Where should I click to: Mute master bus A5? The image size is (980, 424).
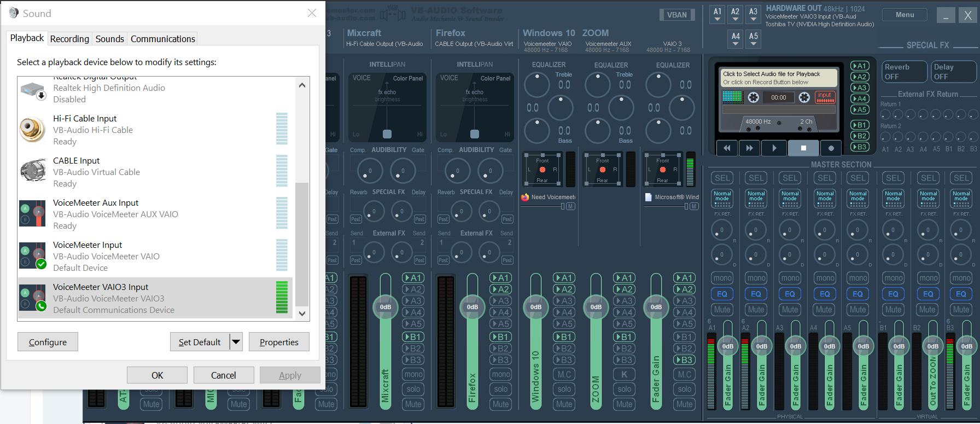[857, 310]
